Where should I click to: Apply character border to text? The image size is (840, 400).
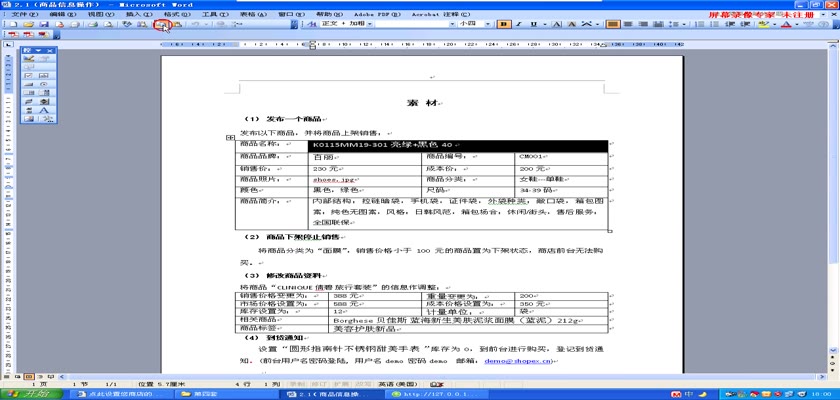pos(557,24)
